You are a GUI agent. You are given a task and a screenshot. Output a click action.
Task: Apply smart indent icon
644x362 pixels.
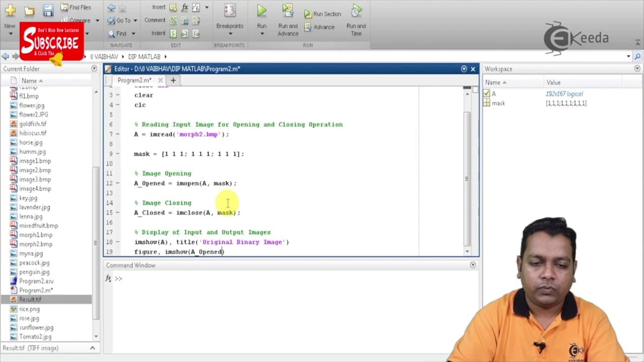coord(173,34)
